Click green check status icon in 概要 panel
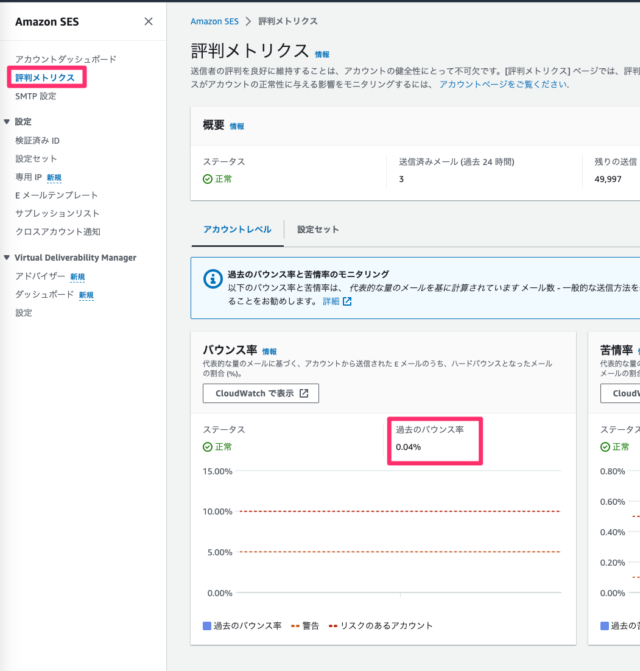The width and height of the screenshot is (640, 671). coord(207,179)
